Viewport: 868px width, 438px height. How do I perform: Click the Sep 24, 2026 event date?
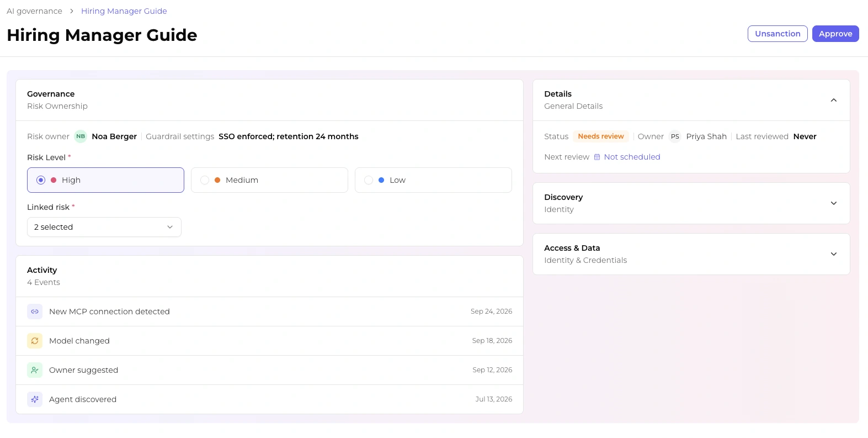(491, 312)
